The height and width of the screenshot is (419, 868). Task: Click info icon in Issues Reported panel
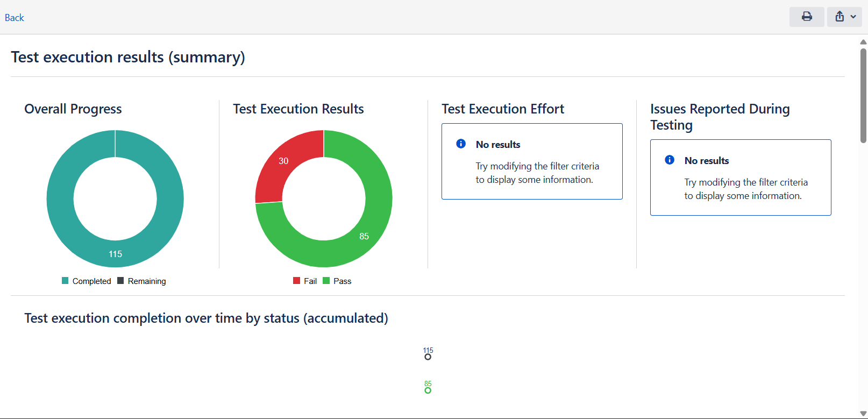(670, 160)
